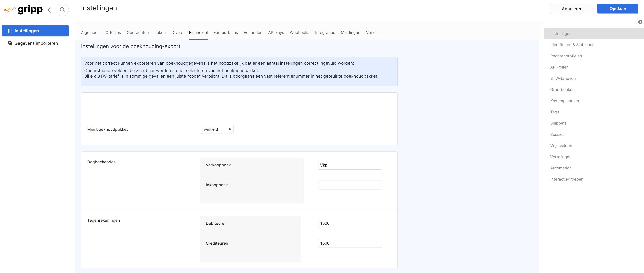Image resolution: width=644 pixels, height=273 pixels.
Task: Go to Grootboeken
Action: click(x=562, y=89)
